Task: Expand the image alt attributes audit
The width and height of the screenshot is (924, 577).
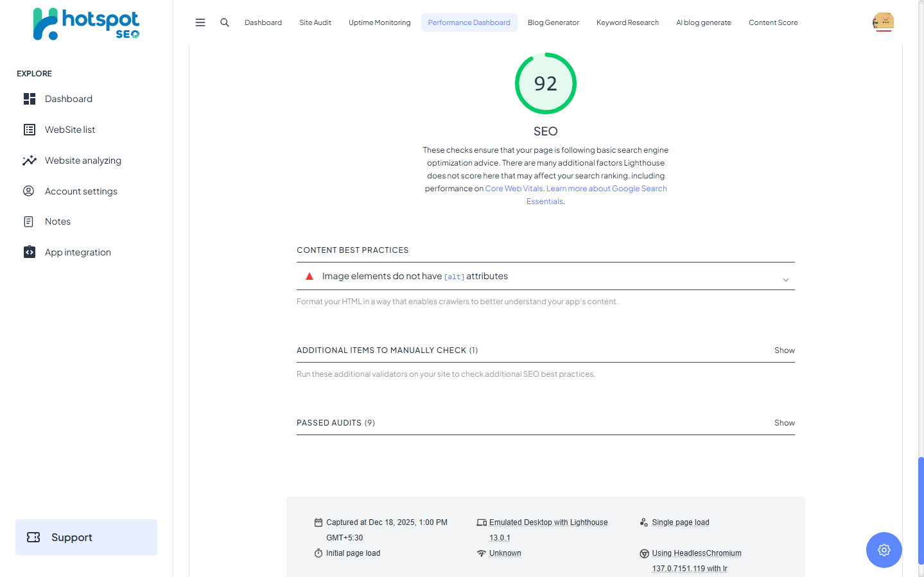Action: 785,280
